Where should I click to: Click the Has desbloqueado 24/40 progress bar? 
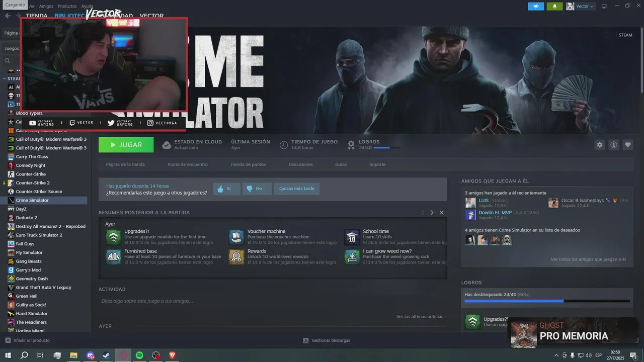pos(547,301)
